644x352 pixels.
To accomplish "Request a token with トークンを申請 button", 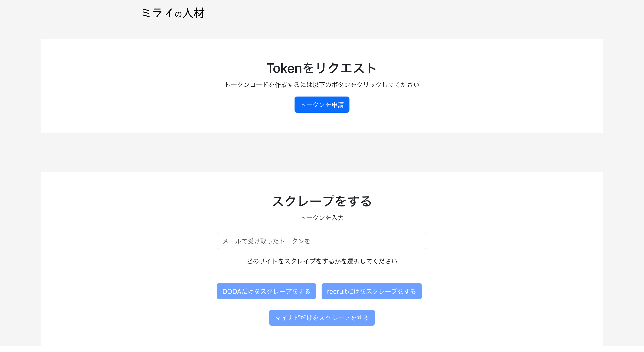I will pos(322,105).
